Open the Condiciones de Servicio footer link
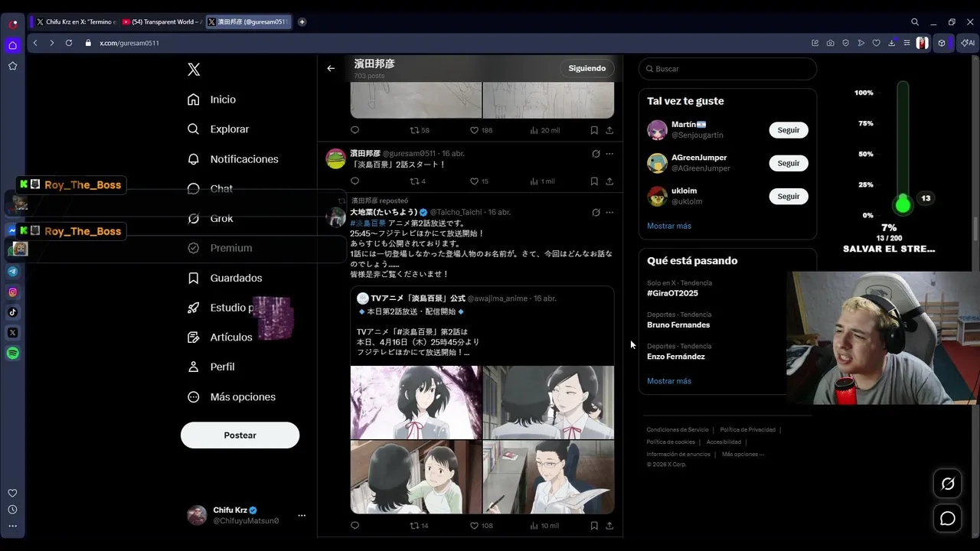Screen dimensions: 980x551 tap(678, 430)
